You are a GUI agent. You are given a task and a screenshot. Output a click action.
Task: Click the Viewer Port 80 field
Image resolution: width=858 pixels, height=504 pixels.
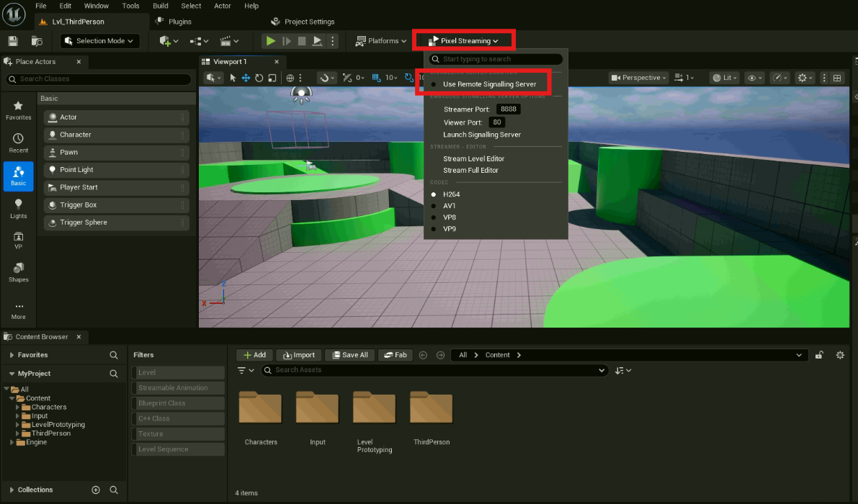tap(497, 122)
